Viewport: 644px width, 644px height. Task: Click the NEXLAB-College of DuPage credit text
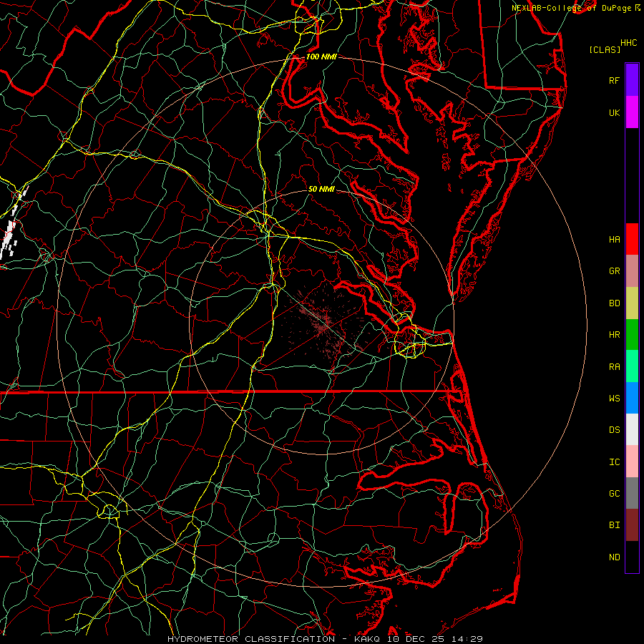click(x=571, y=8)
